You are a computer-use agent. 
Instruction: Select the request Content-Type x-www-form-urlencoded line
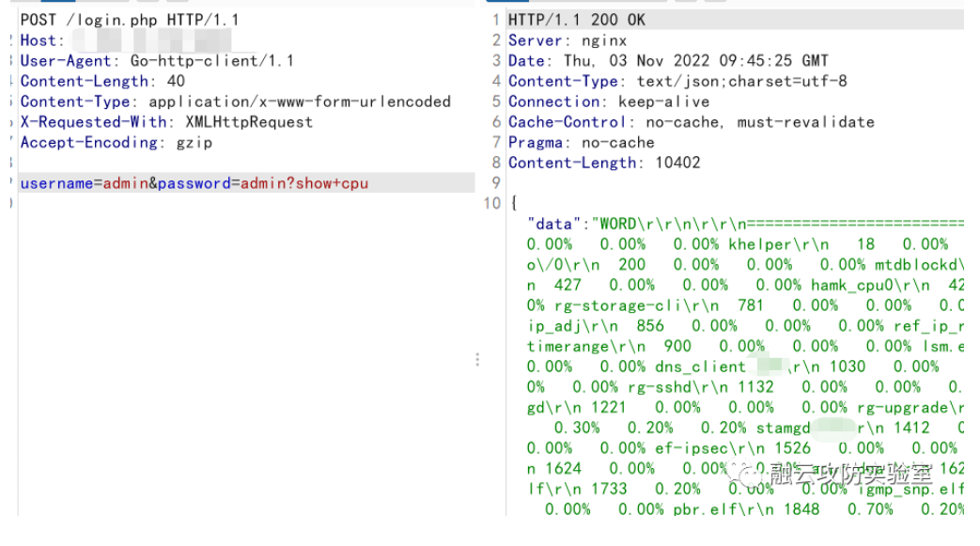click(x=236, y=101)
